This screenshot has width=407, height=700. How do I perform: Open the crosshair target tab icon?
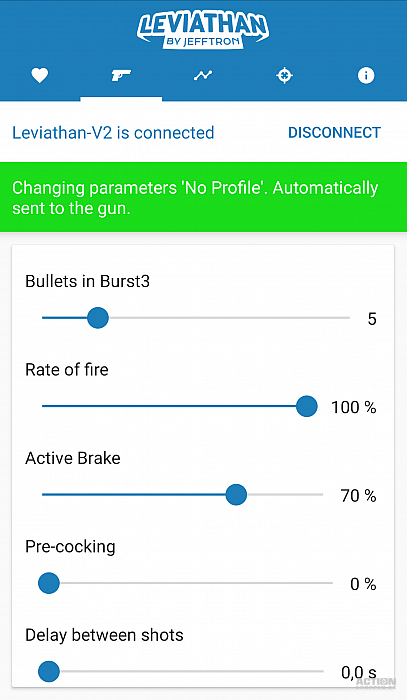pyautogui.click(x=284, y=75)
